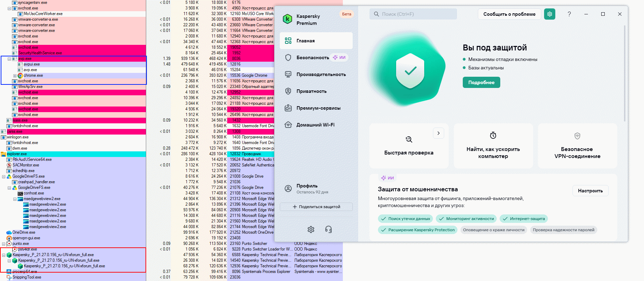Click the conhost.exe console icon
The height and width of the screenshot is (281, 644).
pos(20,193)
